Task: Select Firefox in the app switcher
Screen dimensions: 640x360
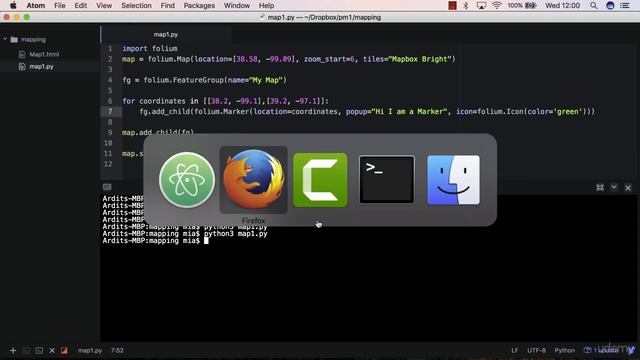Action: (x=253, y=180)
